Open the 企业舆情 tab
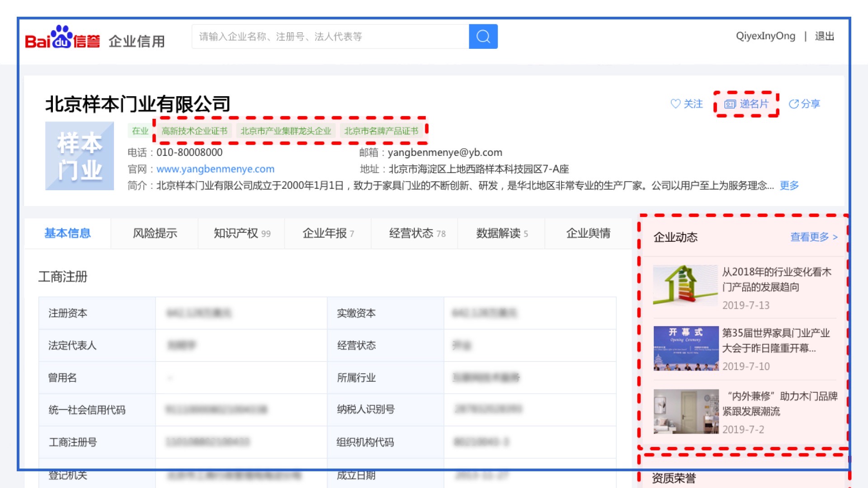Image resolution: width=868 pixels, height=488 pixels. 588,233
